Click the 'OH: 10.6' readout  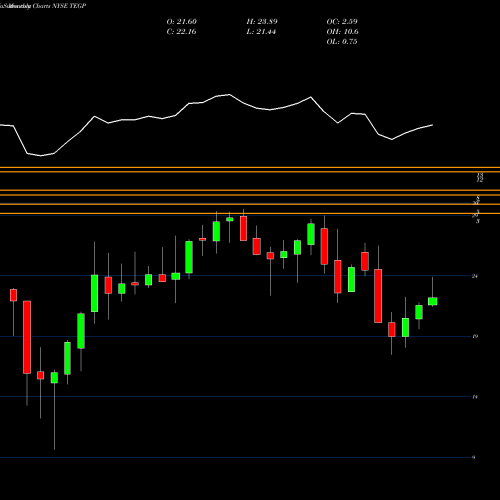pos(342,32)
